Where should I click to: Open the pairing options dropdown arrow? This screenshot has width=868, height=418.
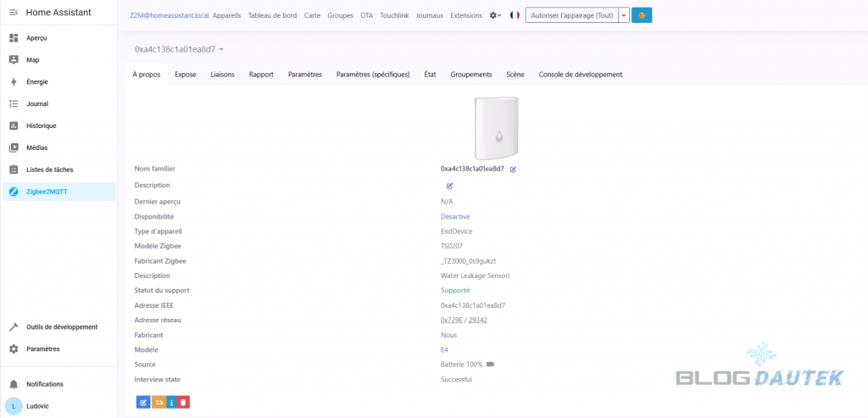coord(624,15)
